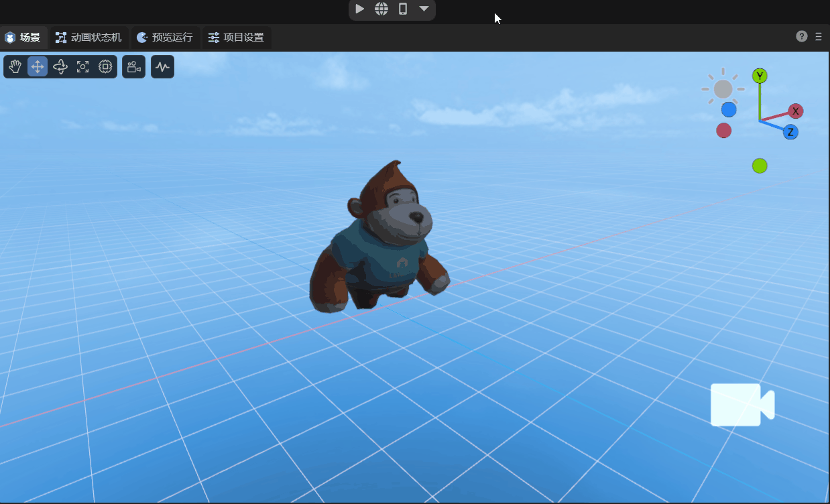Select the rect transform tool
Viewport: 830px width, 504px height.
[x=105, y=66]
